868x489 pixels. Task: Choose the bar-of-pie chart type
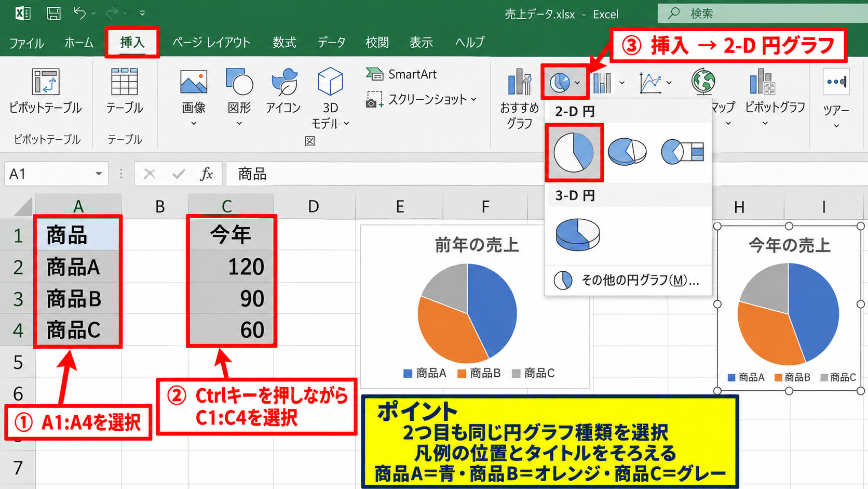(x=682, y=152)
